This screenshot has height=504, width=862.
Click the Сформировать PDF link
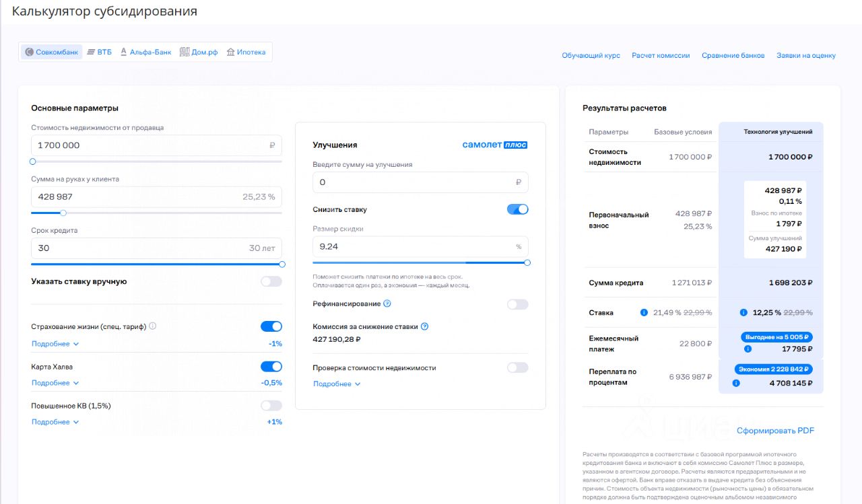click(x=775, y=431)
